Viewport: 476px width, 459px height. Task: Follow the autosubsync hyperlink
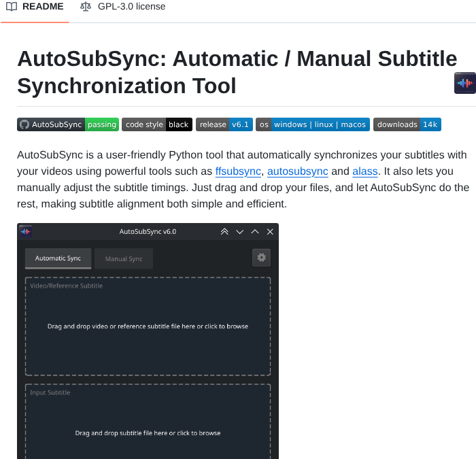pos(298,171)
